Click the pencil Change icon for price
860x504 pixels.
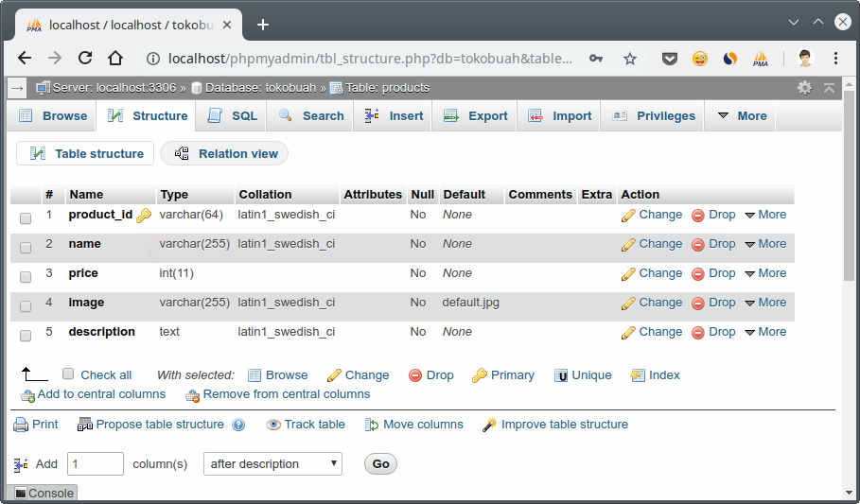628,274
